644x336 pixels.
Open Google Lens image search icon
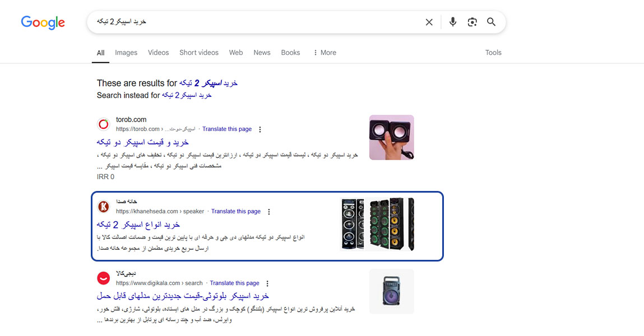point(472,22)
